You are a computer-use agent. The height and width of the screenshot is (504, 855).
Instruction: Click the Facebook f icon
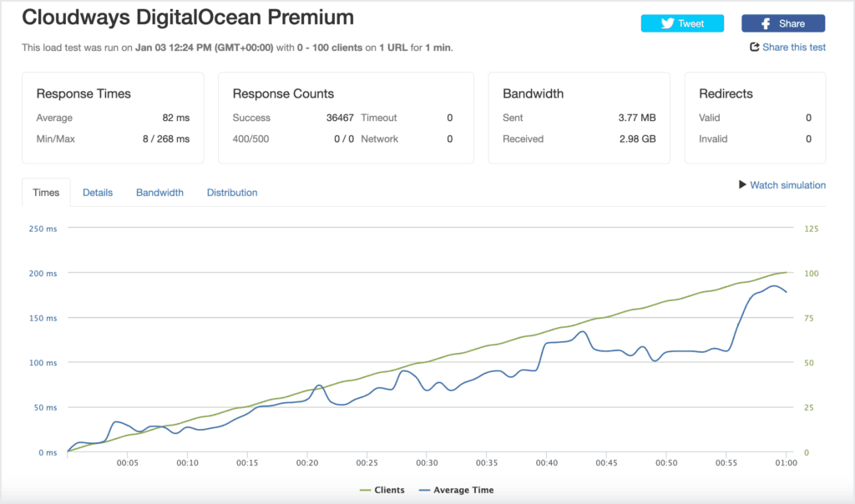[x=766, y=23]
